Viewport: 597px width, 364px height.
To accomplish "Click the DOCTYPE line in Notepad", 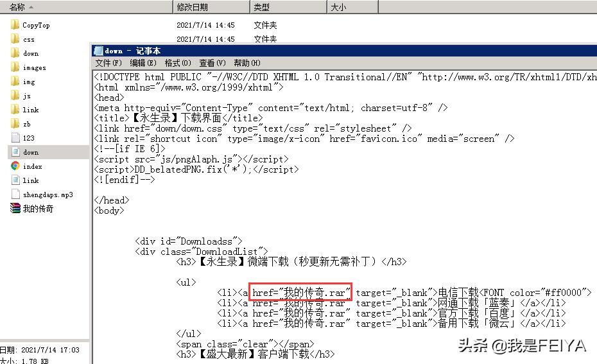I will (345, 77).
